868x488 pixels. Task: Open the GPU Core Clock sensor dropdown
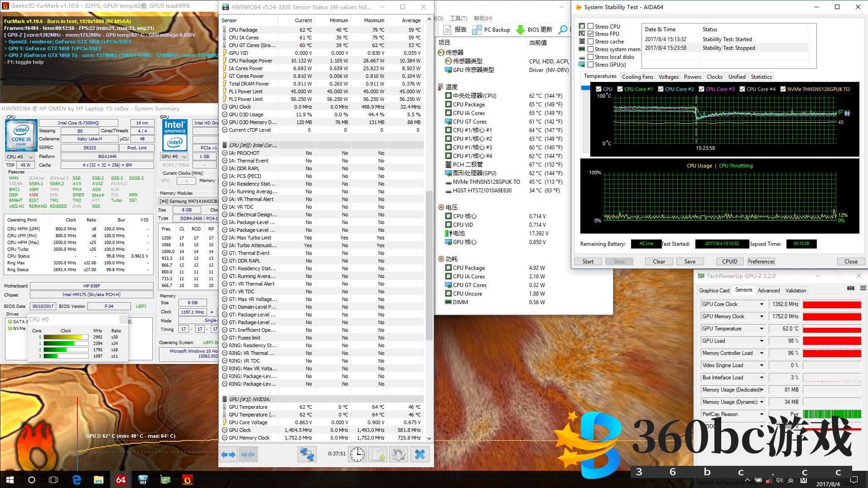pyautogui.click(x=762, y=304)
